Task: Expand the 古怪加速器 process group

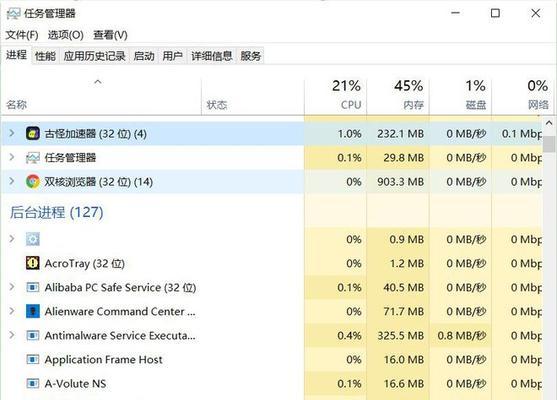Action: 12,133
